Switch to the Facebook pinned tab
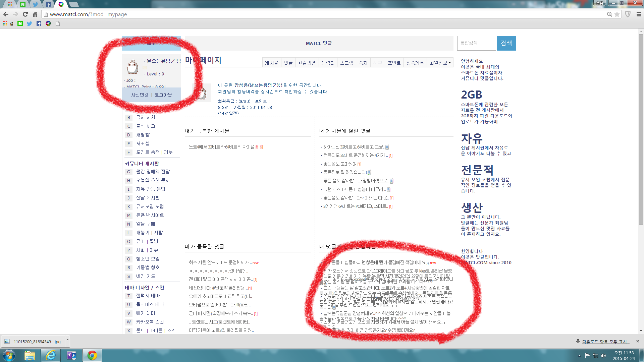The height and width of the screenshot is (362, 644). point(48,4)
